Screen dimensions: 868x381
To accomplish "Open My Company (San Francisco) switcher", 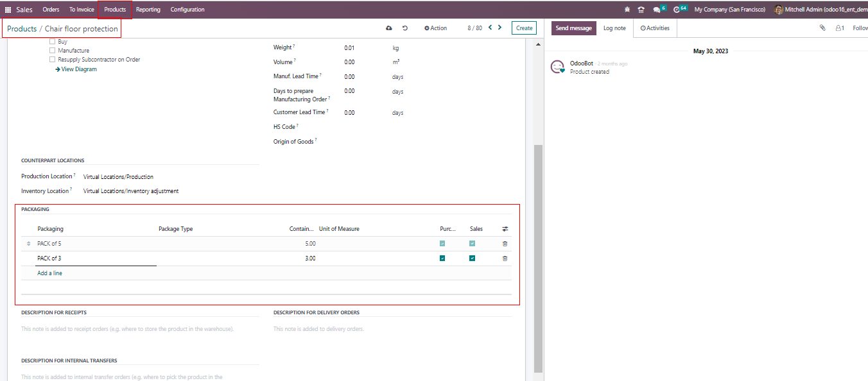I will (x=729, y=10).
